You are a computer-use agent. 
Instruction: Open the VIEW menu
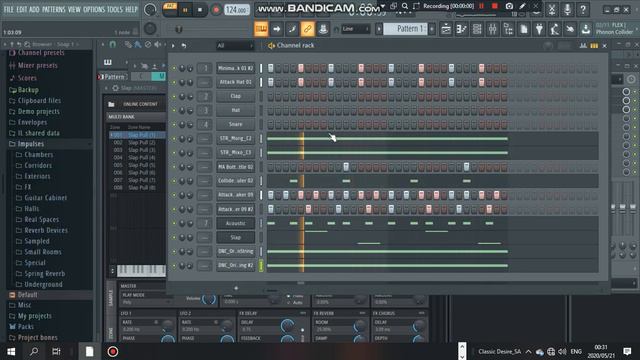click(74, 9)
